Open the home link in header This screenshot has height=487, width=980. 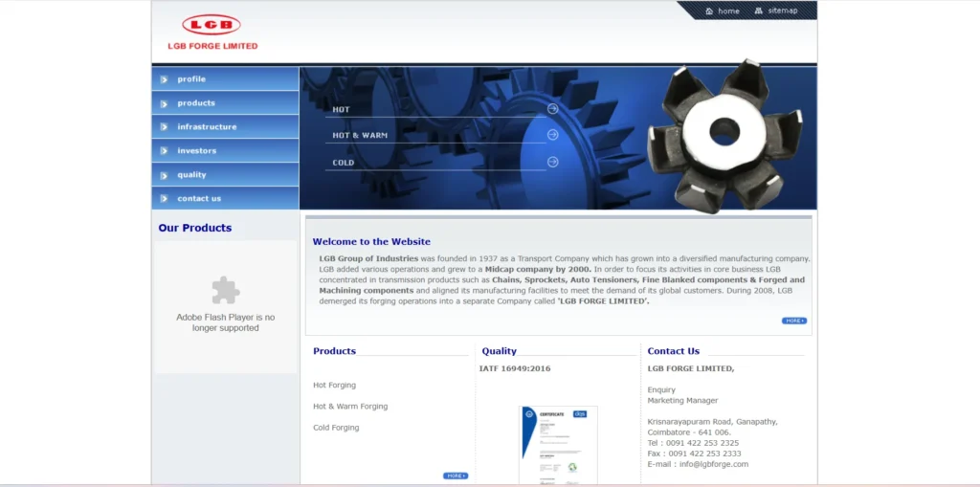coord(728,11)
